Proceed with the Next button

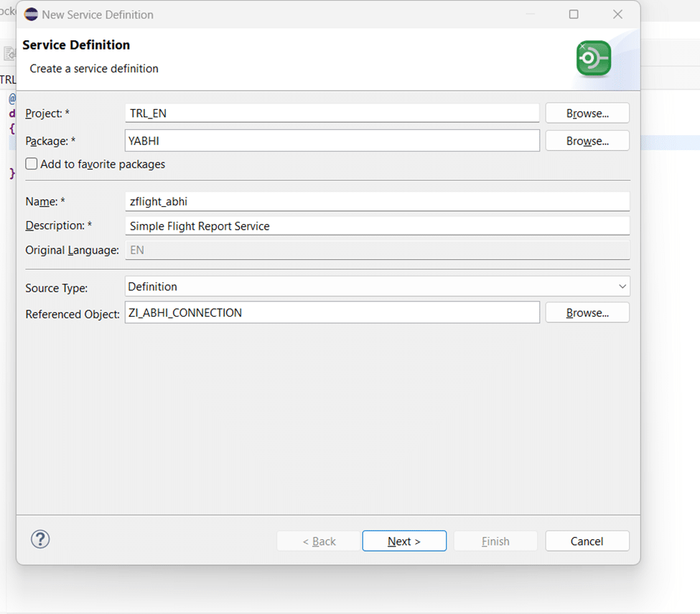403,541
